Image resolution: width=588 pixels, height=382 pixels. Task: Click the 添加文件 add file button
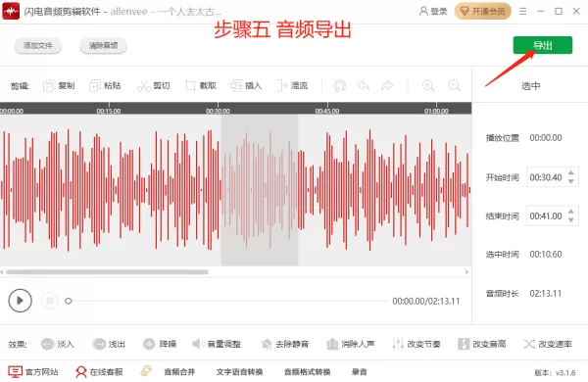(38, 46)
